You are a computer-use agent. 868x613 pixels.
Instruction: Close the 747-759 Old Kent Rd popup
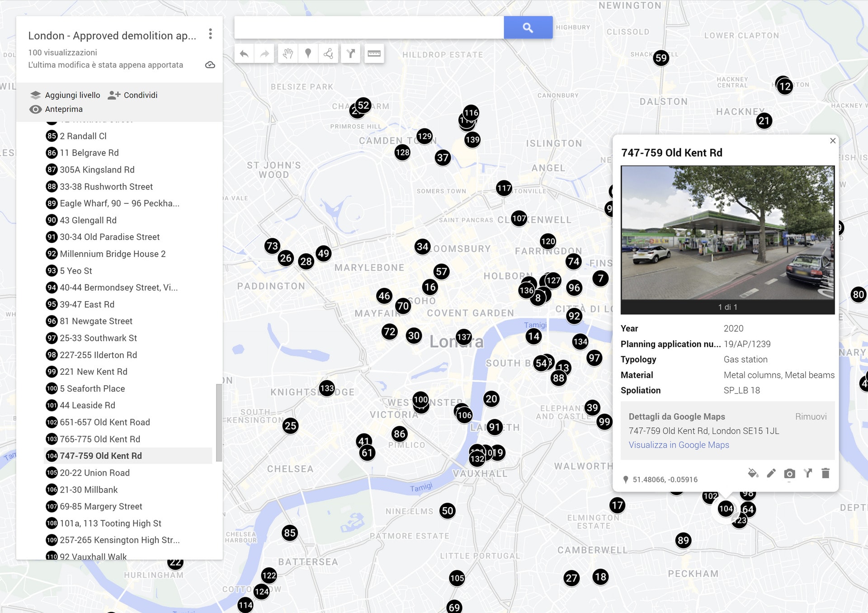(833, 141)
